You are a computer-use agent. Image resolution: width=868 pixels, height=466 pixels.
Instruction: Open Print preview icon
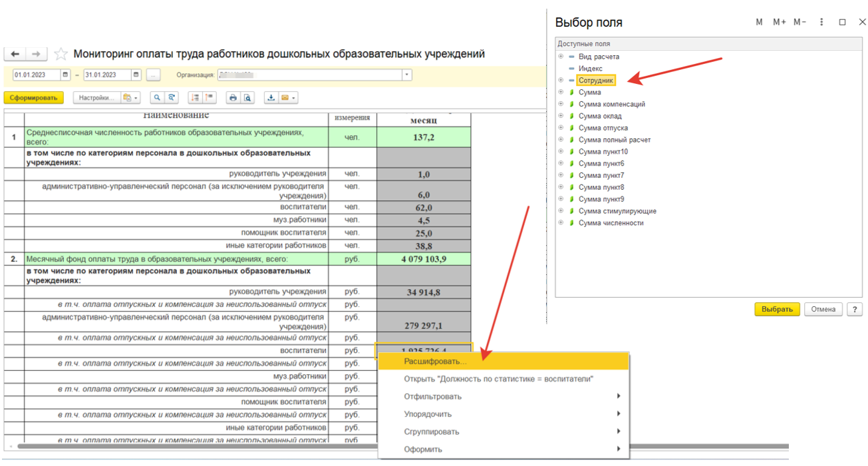coord(247,98)
